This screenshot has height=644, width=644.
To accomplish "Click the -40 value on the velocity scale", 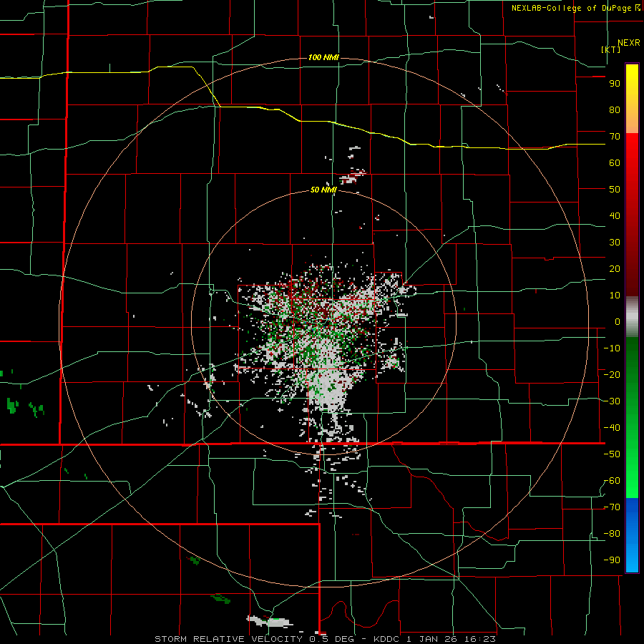I will coord(612,428).
